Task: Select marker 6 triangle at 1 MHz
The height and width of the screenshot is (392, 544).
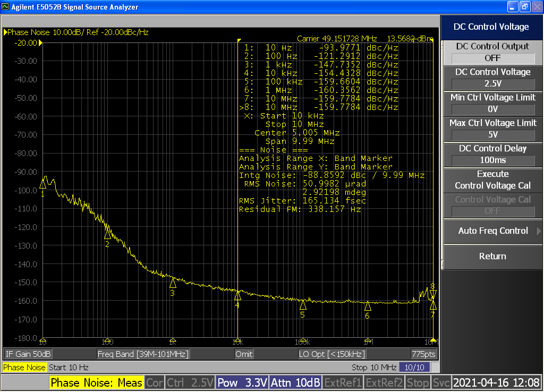Action: pyautogui.click(x=368, y=306)
